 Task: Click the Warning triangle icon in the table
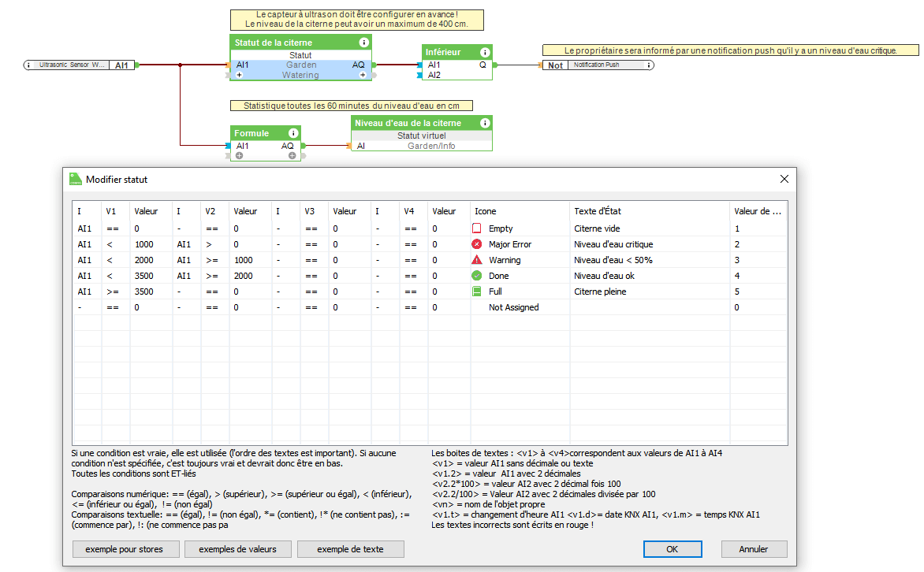pos(476,260)
